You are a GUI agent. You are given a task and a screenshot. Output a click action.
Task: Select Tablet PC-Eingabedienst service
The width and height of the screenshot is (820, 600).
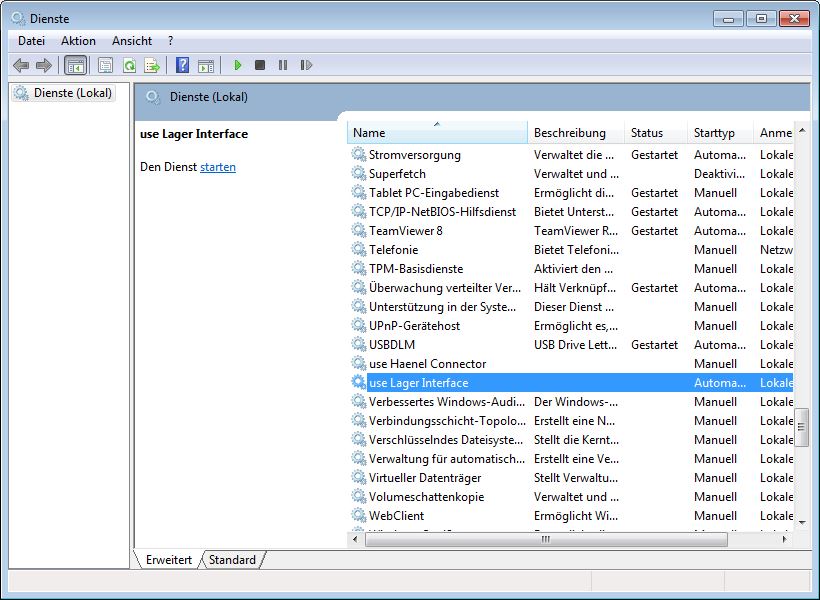click(434, 193)
